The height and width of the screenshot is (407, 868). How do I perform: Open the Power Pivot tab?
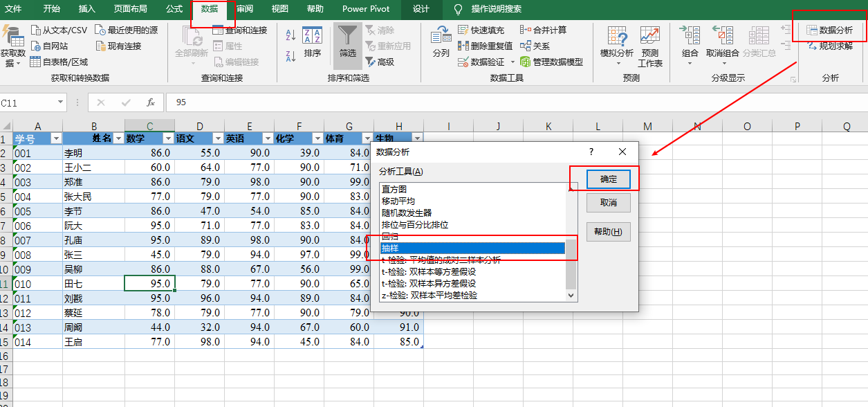[365, 10]
